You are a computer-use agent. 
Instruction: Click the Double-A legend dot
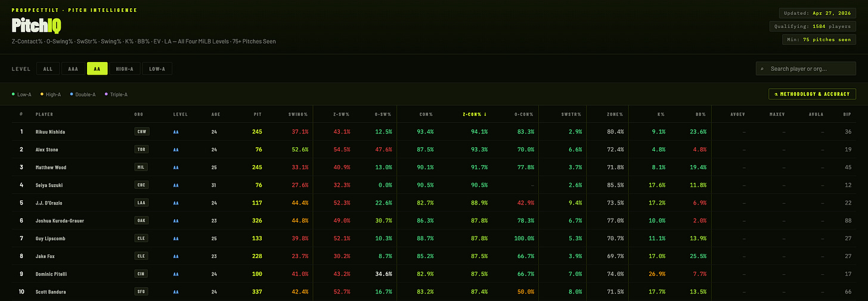[x=72, y=94]
